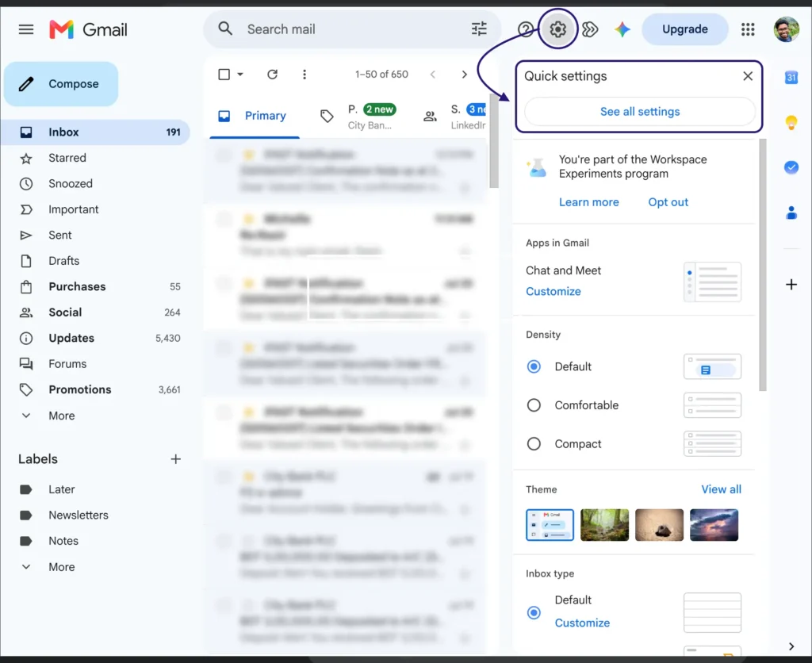Click the Search mail input field
This screenshot has width=812, height=663.
[352, 29]
